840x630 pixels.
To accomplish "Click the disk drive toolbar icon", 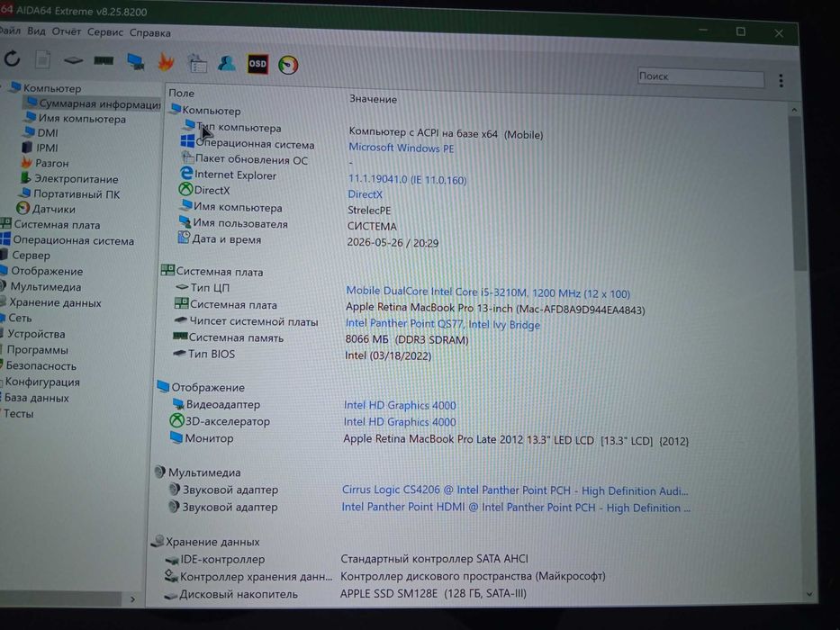I will (73, 60).
